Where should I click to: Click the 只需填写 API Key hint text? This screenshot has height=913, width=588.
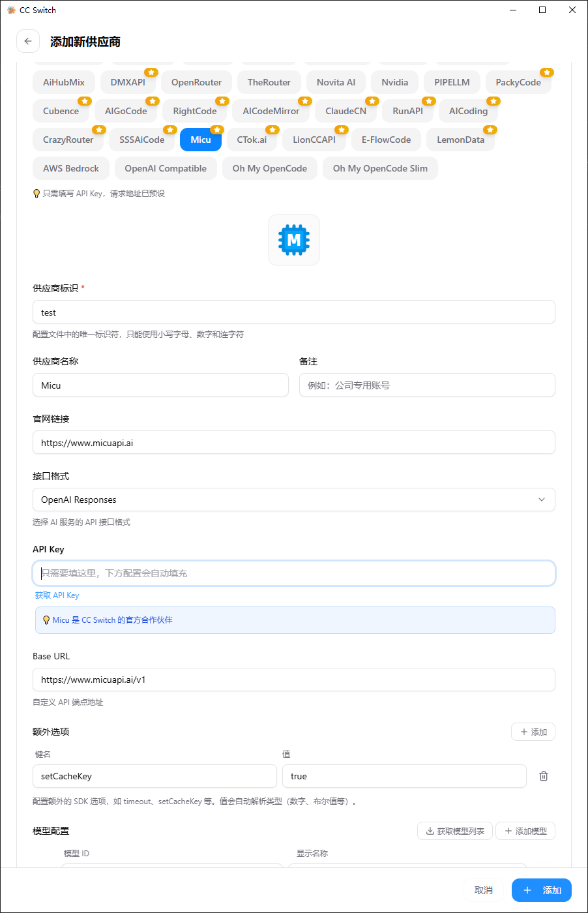pos(104,194)
